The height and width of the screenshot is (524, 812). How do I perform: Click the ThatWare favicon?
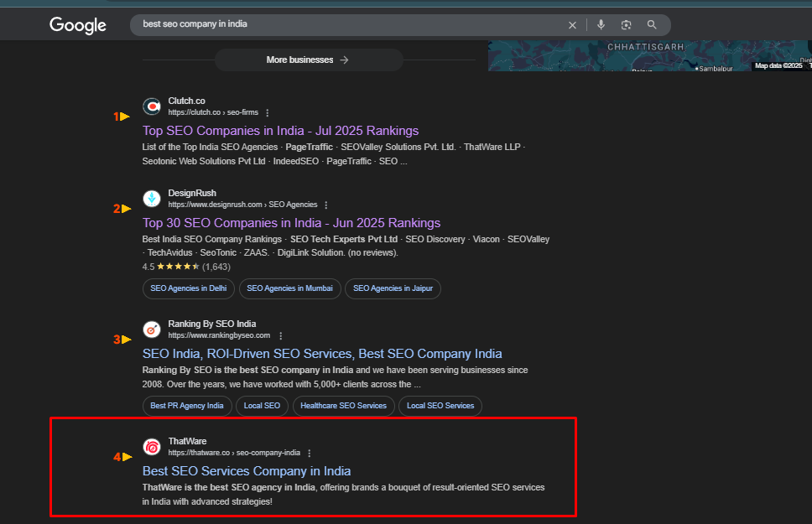tap(152, 447)
